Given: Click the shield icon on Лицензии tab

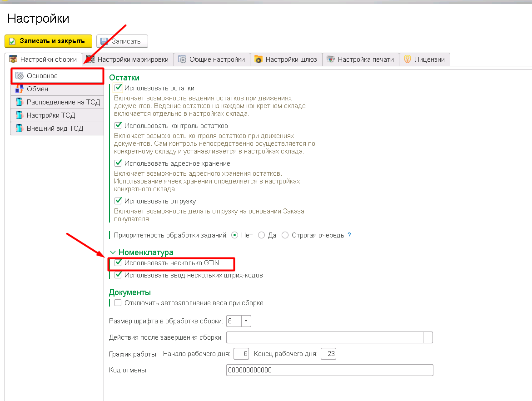Looking at the screenshot, I should (x=408, y=59).
